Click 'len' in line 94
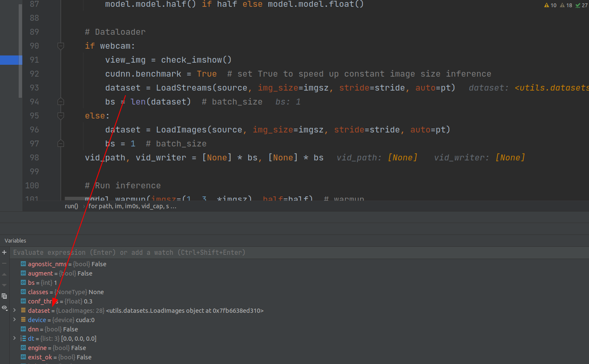Viewport: 589px width, 364px height. 138,102
